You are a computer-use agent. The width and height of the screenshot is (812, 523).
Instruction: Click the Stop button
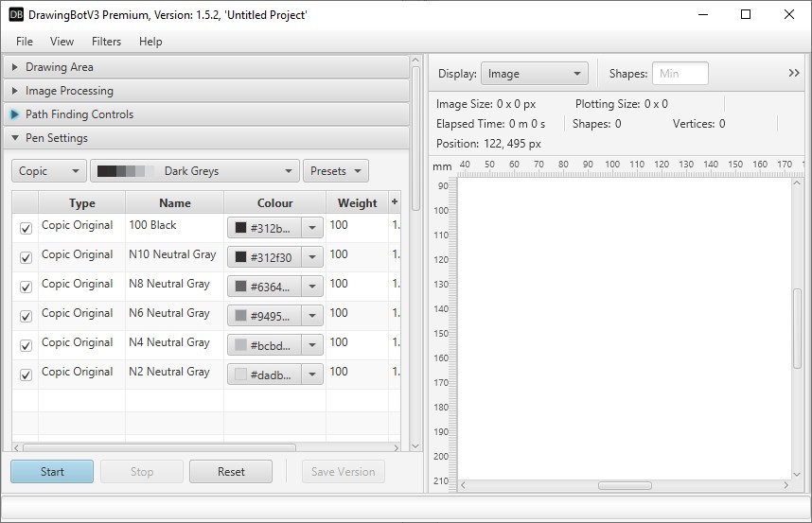click(x=142, y=472)
